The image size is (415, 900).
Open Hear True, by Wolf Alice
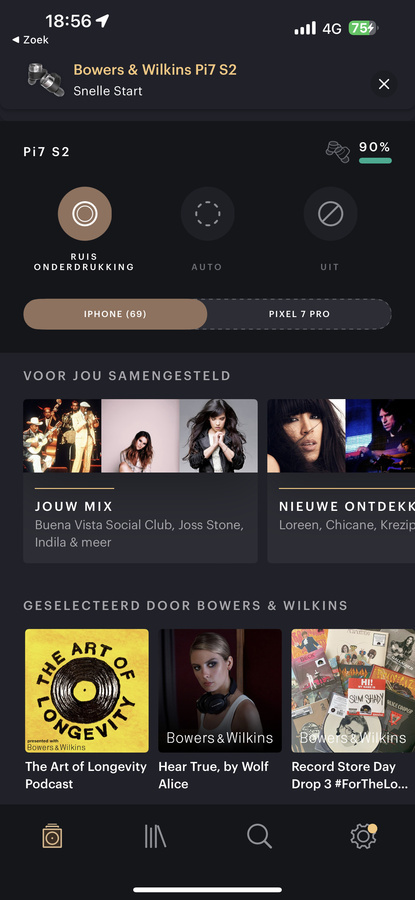point(220,710)
